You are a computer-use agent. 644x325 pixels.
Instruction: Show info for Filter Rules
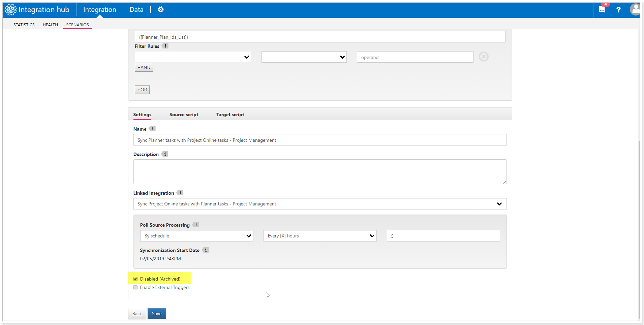[x=165, y=46]
